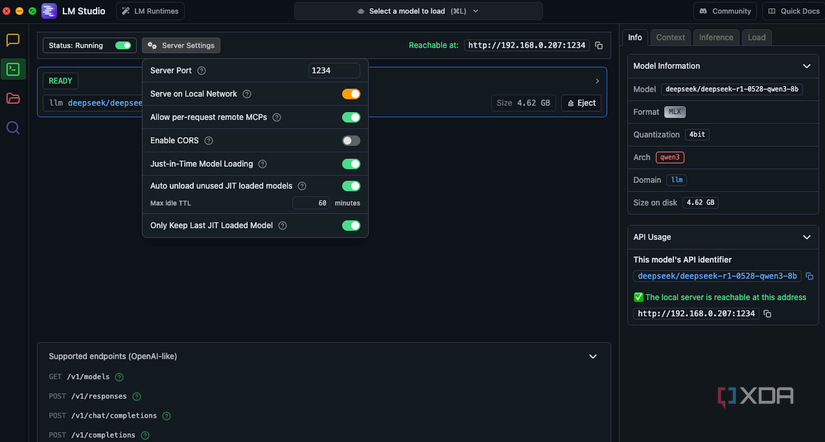Copy the Reachable at address icon

tap(599, 45)
